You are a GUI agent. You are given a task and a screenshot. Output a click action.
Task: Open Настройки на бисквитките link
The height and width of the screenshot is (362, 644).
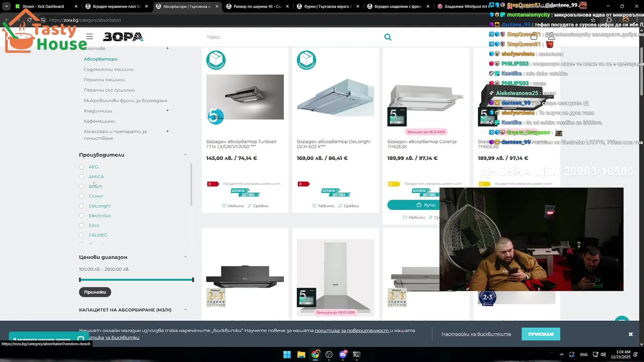pyautogui.click(x=476, y=334)
